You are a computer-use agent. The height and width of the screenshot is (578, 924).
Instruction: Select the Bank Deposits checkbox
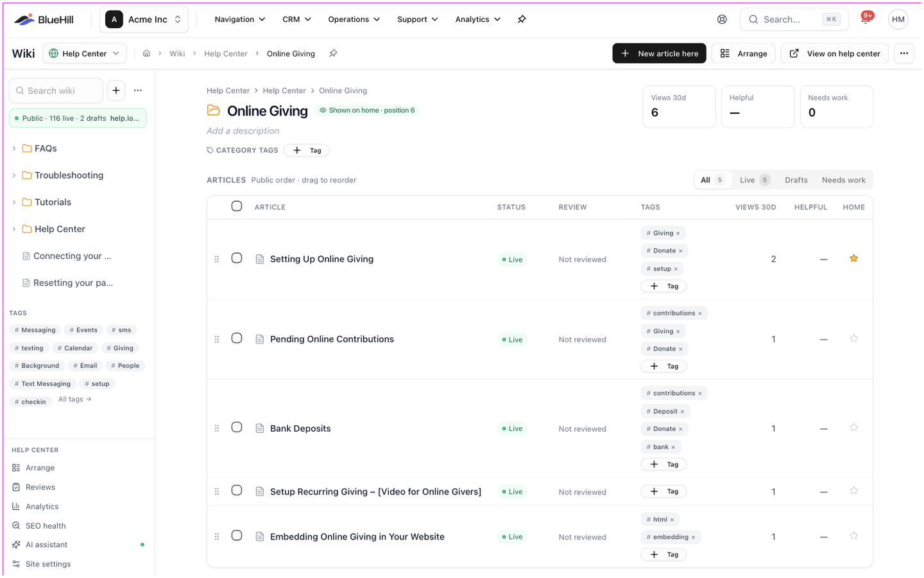coord(237,428)
